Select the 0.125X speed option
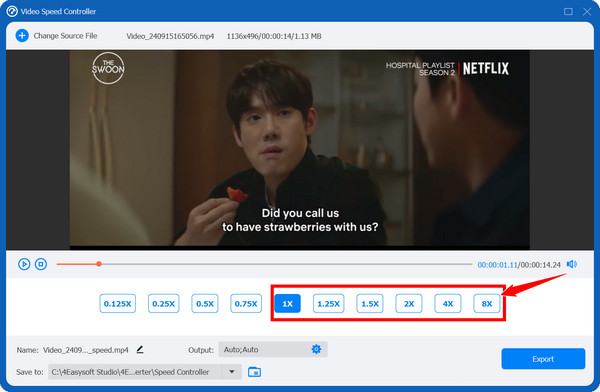The image size is (600, 392). coord(117,304)
